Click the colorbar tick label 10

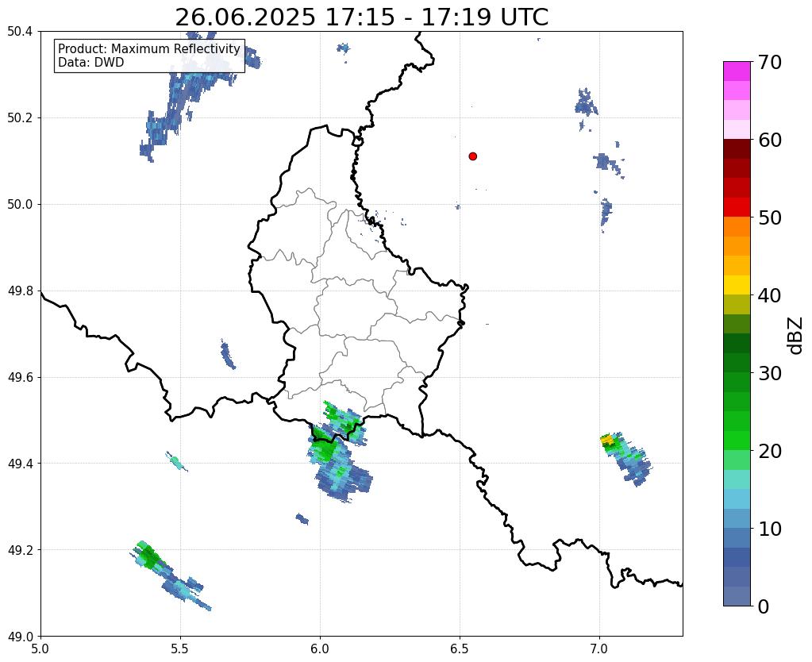coord(770,529)
